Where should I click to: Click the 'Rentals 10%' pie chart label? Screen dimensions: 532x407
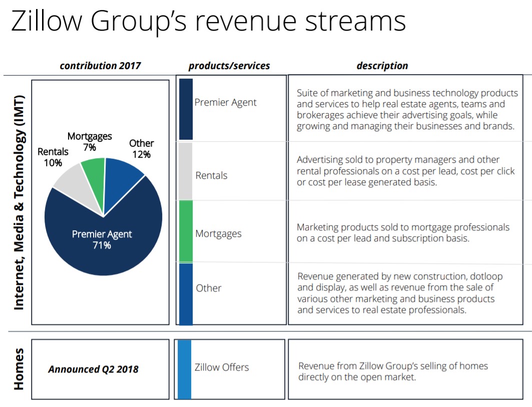pos(53,157)
